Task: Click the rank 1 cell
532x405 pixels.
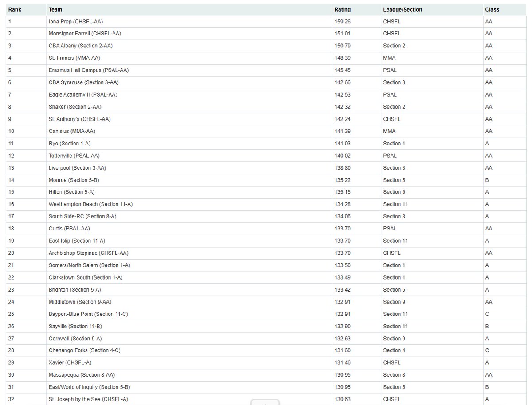Action: click(x=26, y=21)
